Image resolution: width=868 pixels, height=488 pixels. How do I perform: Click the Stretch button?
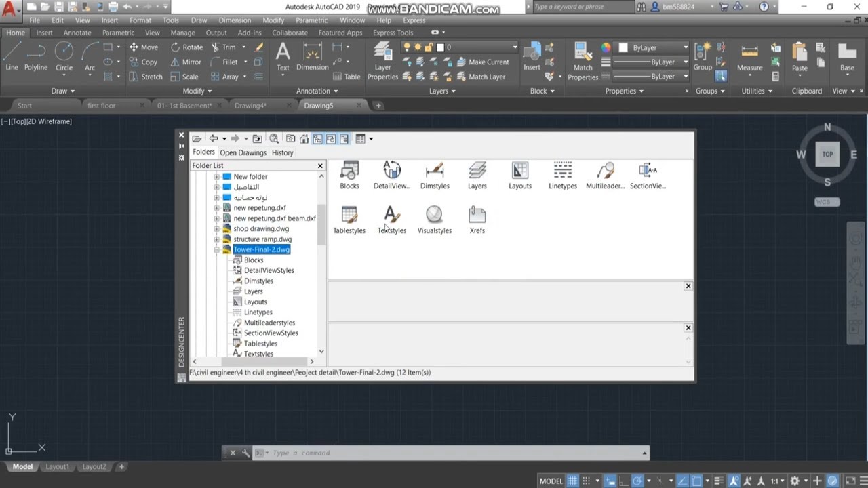tap(145, 77)
